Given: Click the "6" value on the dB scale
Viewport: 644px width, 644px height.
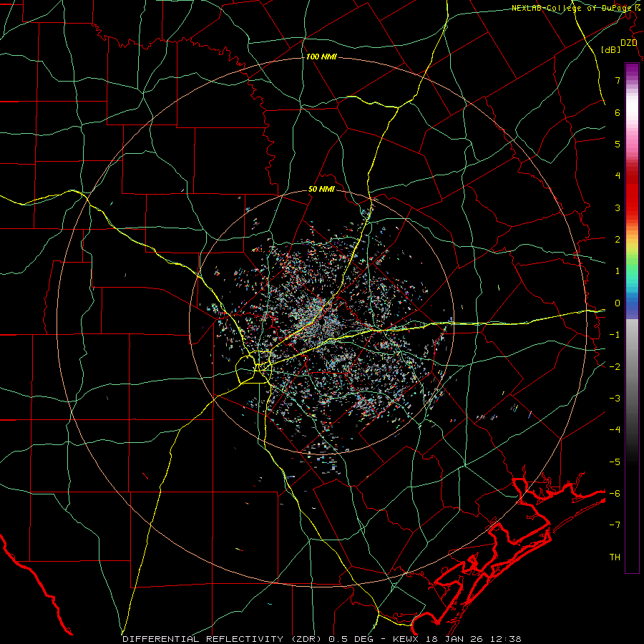Looking at the screenshot, I should (x=618, y=112).
